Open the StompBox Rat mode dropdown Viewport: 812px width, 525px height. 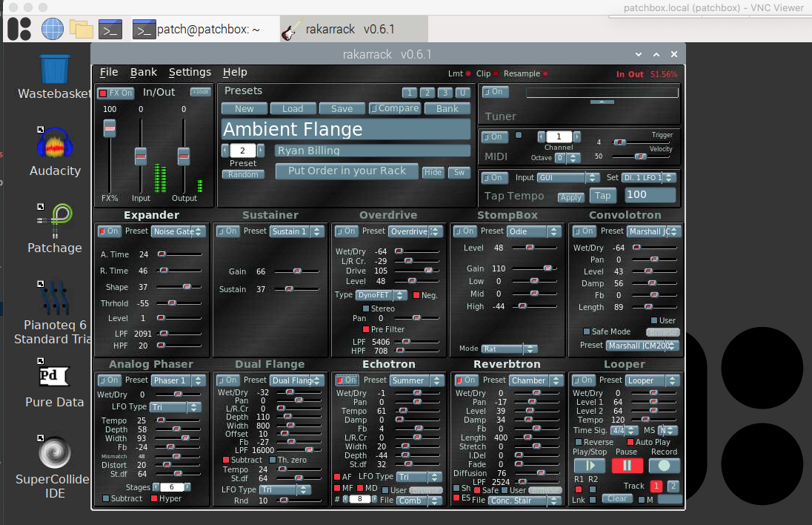(x=510, y=349)
